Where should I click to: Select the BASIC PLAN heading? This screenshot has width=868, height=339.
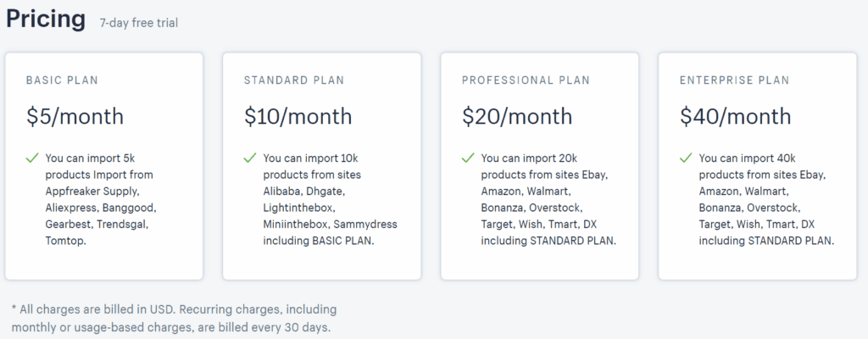pos(62,81)
